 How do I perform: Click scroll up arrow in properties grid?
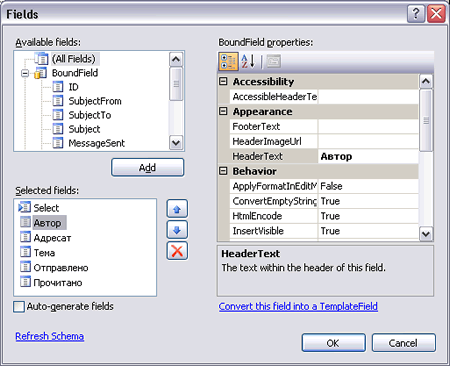[426, 81]
